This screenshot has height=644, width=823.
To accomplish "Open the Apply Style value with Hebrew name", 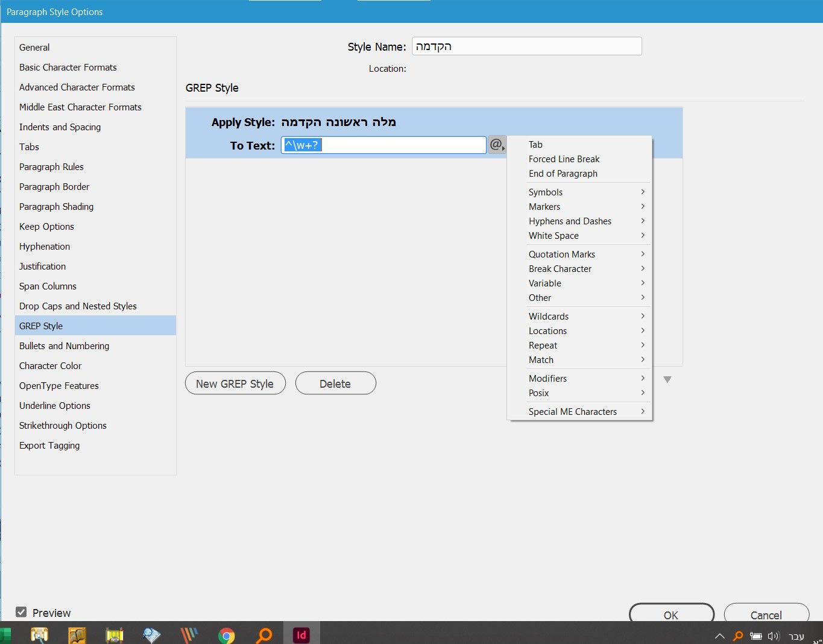I will (339, 122).
